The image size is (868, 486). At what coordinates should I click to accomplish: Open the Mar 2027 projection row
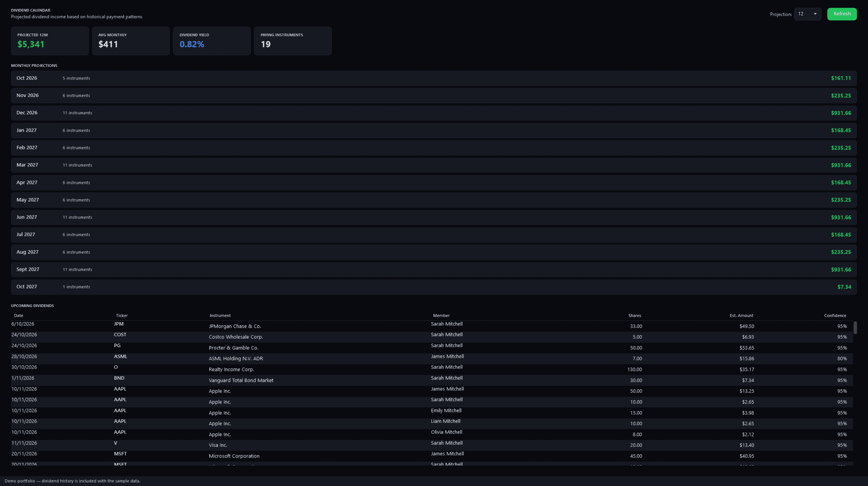434,165
